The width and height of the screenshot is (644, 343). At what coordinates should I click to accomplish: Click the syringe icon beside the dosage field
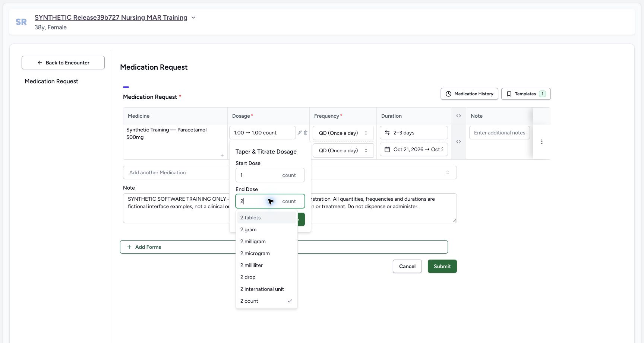[x=300, y=133]
